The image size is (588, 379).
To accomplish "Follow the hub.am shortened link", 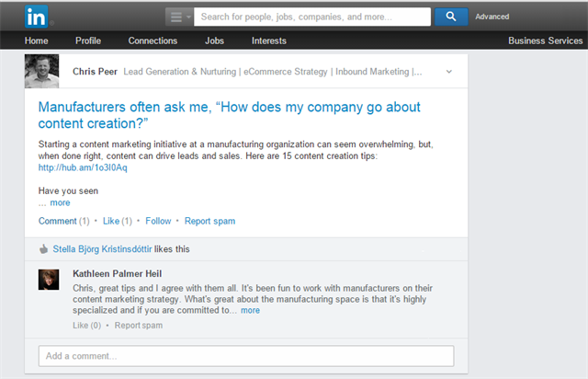I will (x=83, y=167).
